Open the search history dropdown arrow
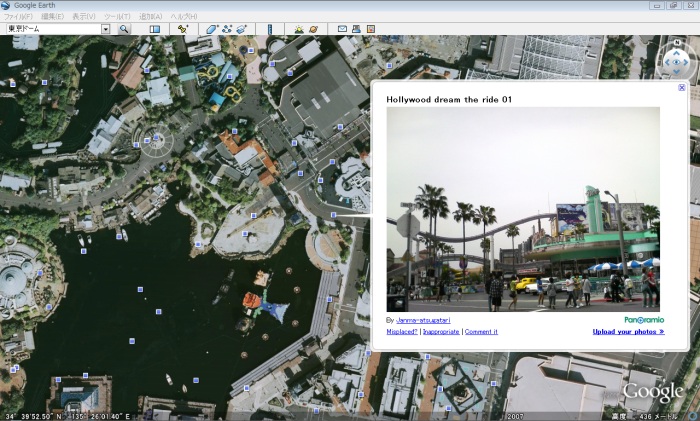700x421 pixels. (x=105, y=29)
